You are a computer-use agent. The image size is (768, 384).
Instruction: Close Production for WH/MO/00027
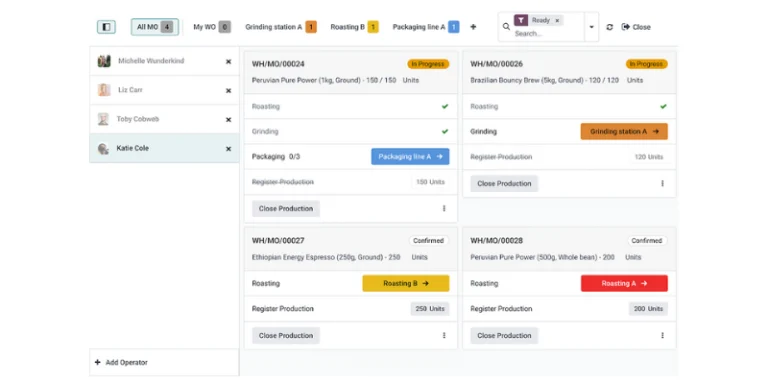(x=286, y=336)
